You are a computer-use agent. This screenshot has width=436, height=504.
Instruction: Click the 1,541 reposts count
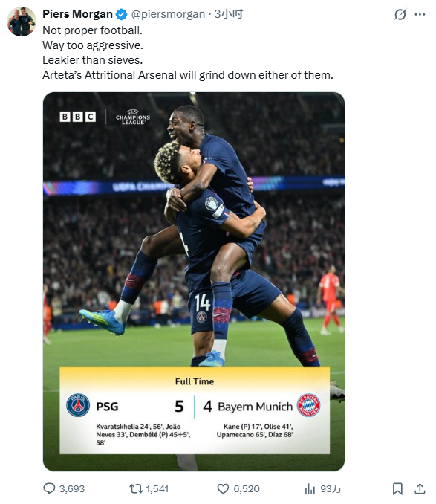pos(157,489)
